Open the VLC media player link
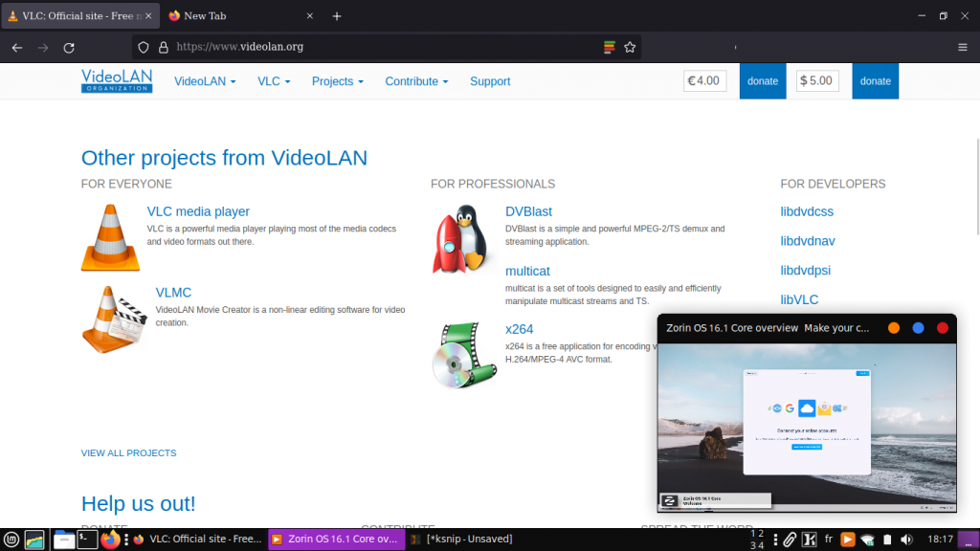980x551 pixels. click(198, 211)
